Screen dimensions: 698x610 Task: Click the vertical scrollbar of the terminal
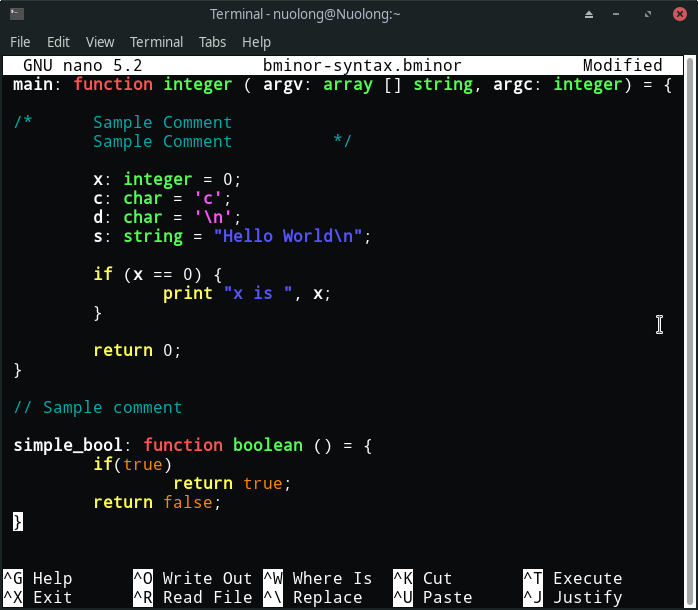point(690,330)
